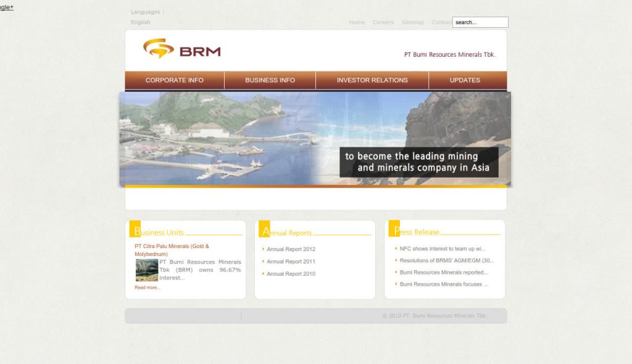The width and height of the screenshot is (632, 364).
Task: Click the harbor banner image
Action: [x=315, y=139]
